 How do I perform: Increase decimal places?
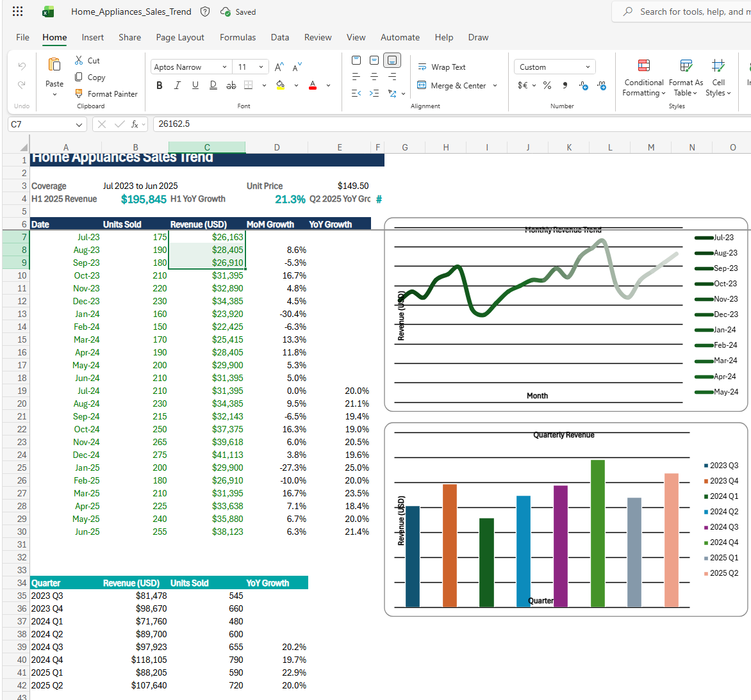pyautogui.click(x=583, y=86)
